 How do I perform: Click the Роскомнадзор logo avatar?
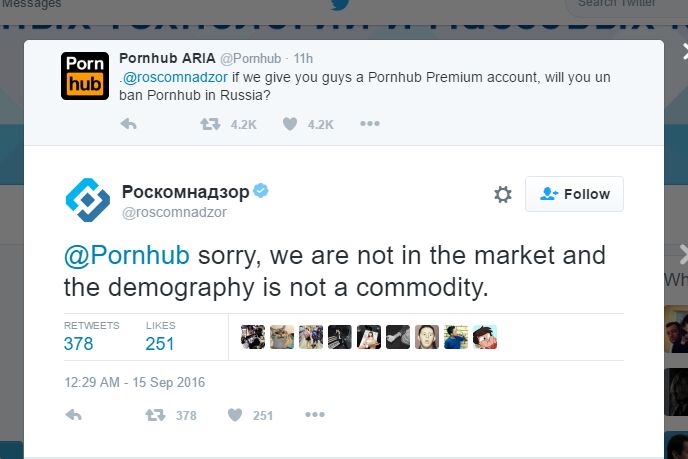pos(87,199)
